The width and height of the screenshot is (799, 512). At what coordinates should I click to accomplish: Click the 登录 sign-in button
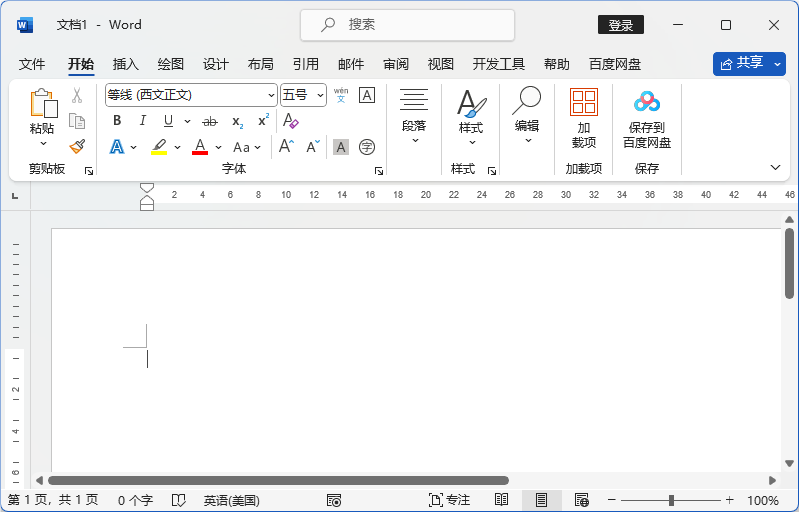(x=621, y=25)
